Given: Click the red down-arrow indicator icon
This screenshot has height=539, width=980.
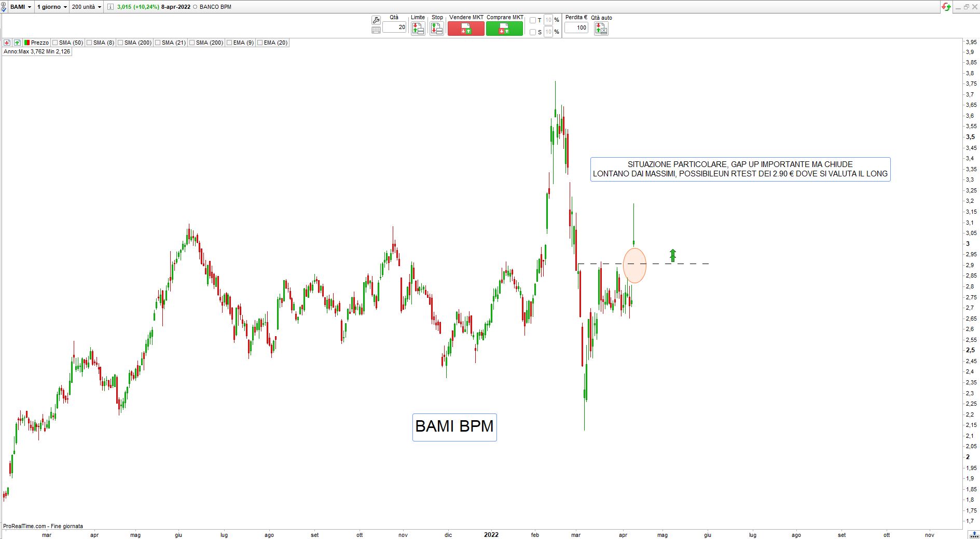Looking at the screenshot, I should 7,43.
